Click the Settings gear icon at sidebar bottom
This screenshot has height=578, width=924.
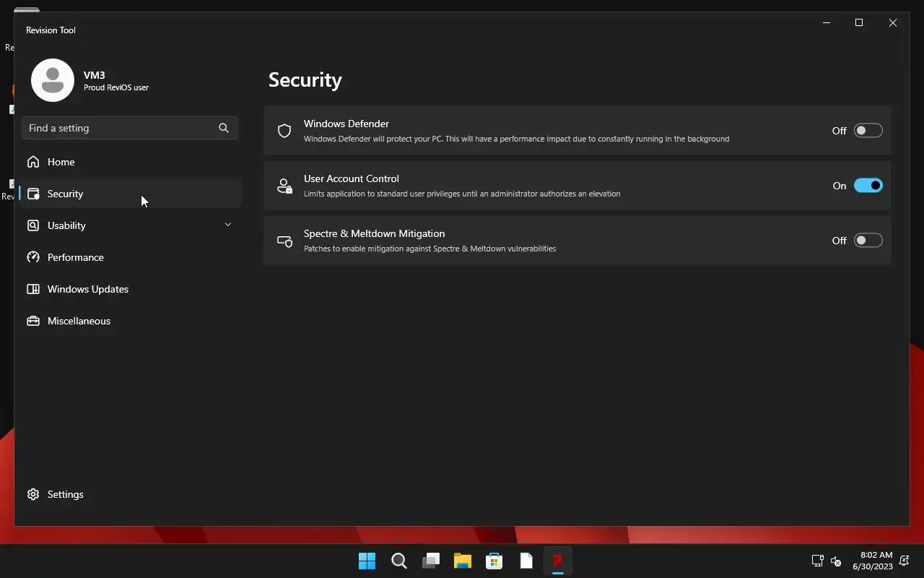coord(33,494)
